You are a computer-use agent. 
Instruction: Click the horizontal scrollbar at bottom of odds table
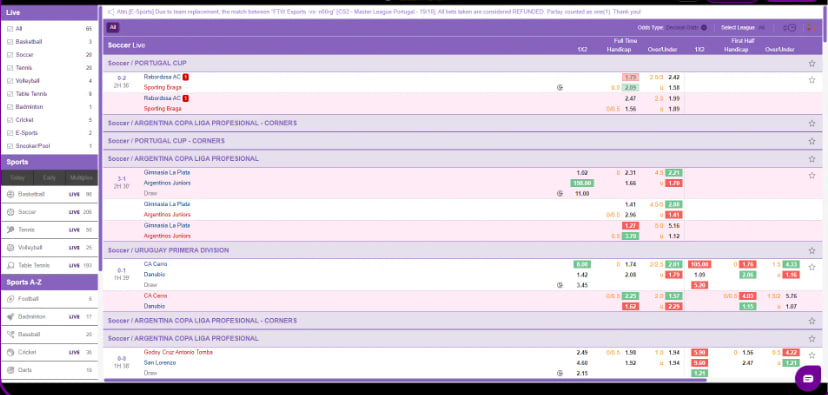pyautogui.click(x=405, y=380)
